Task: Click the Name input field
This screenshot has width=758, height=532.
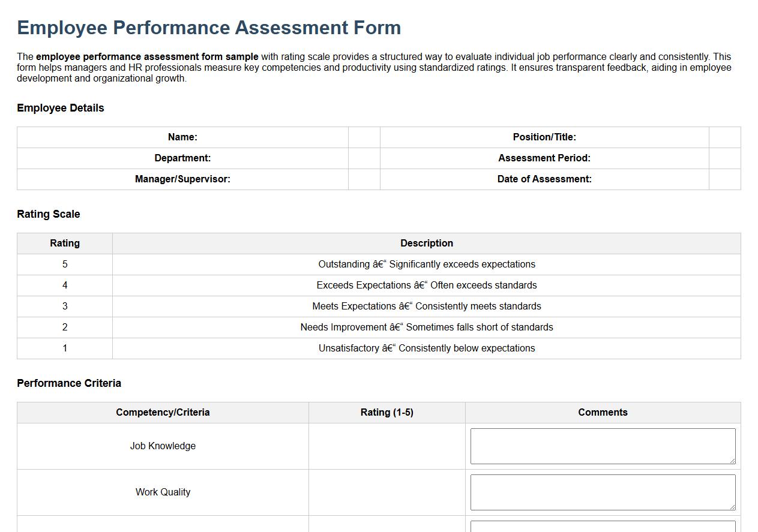Action: point(364,137)
